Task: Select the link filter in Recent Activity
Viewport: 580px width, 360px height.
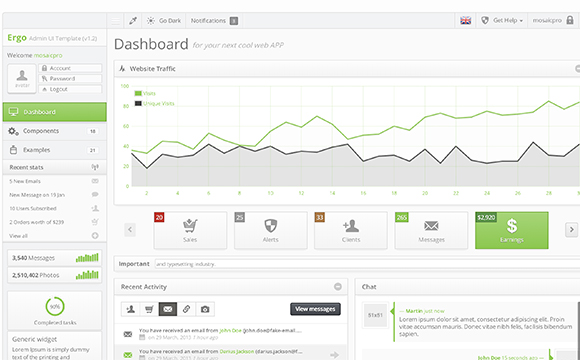Action: [x=186, y=309]
